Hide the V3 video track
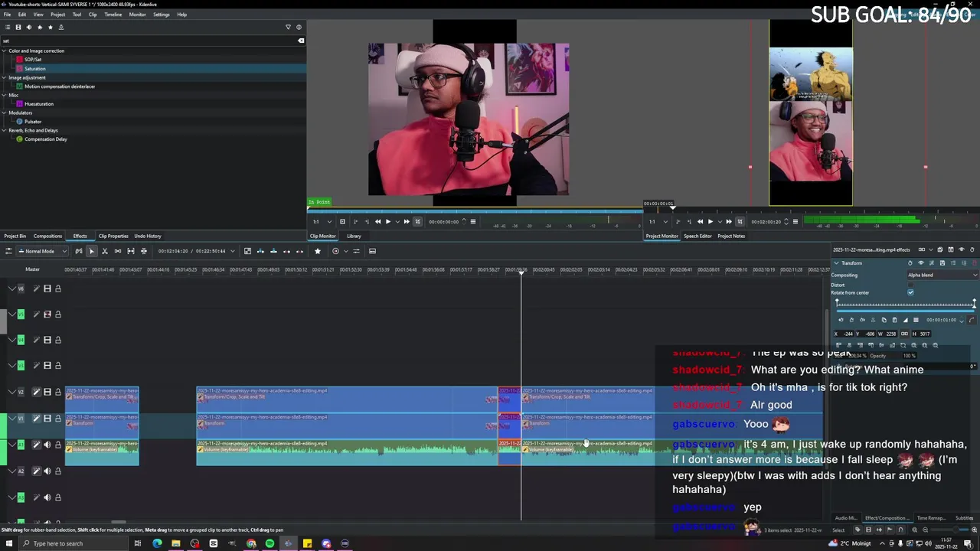 (47, 365)
